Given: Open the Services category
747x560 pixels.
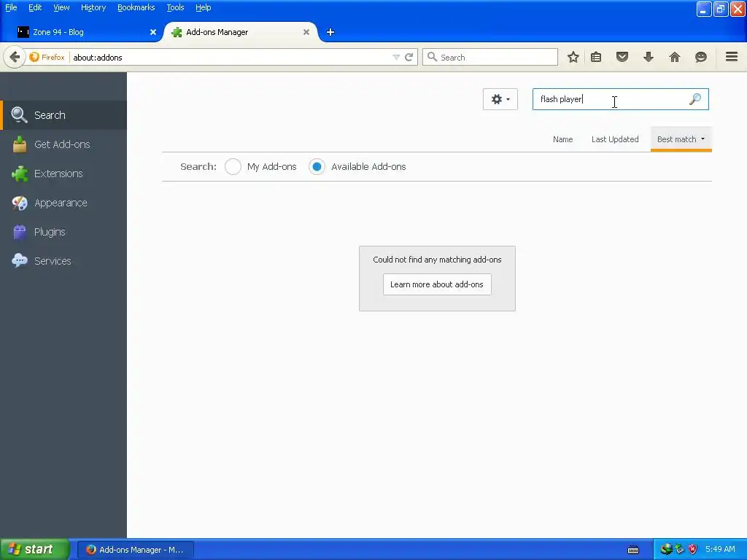Looking at the screenshot, I should [63, 261].
